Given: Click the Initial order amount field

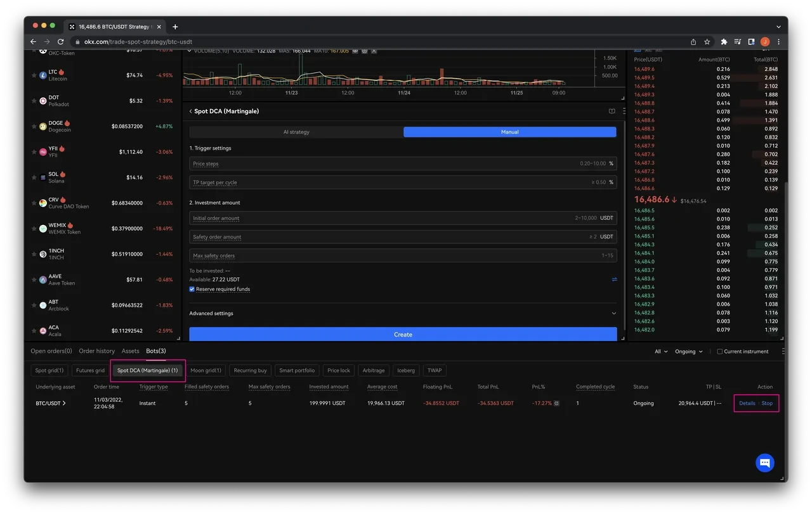Looking at the screenshot, I should point(403,218).
